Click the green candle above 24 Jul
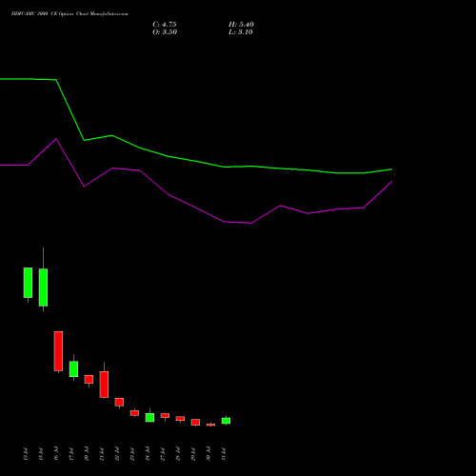Viewport: 476px width, 476px height. 149,417
